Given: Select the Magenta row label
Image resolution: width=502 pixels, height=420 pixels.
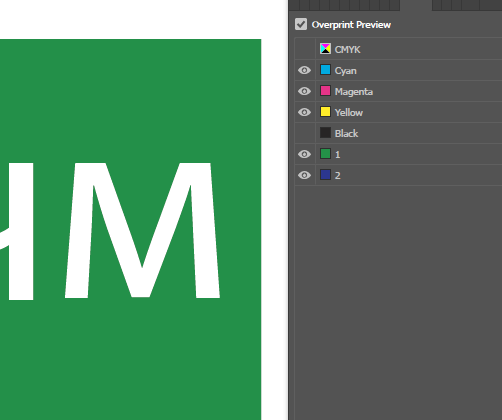Looking at the screenshot, I should coord(354,92).
